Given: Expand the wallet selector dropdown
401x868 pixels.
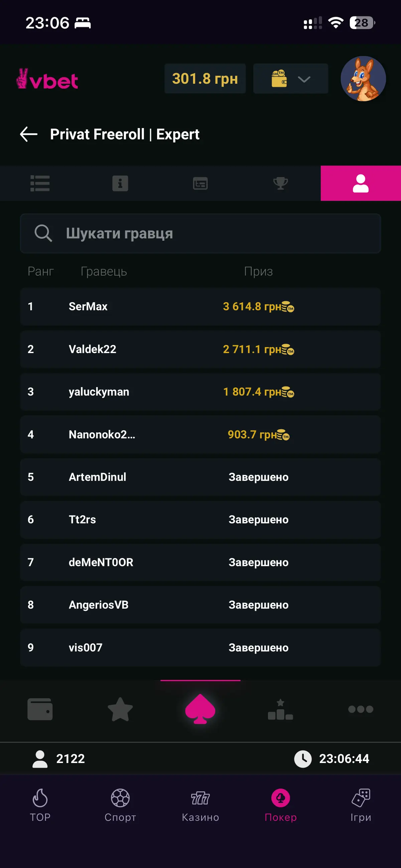Looking at the screenshot, I should 291,79.
